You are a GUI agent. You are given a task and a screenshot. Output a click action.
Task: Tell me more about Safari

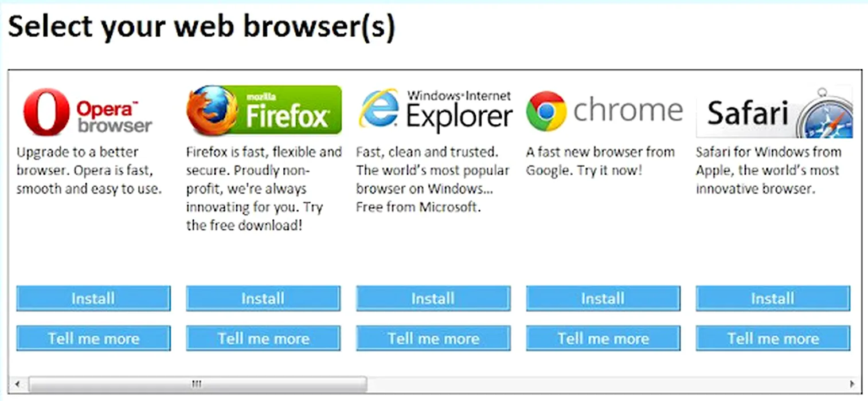[x=773, y=339]
